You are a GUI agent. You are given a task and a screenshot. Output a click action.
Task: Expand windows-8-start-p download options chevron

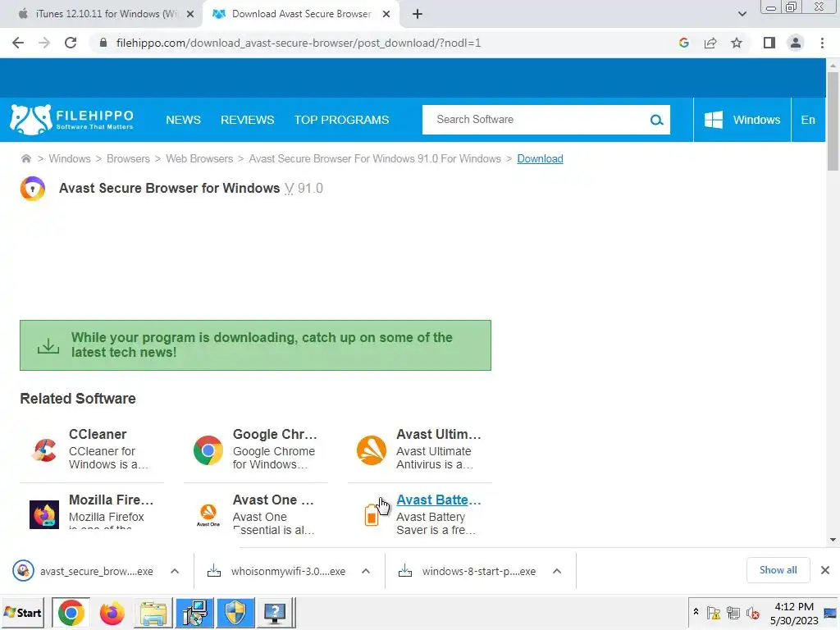(x=557, y=571)
